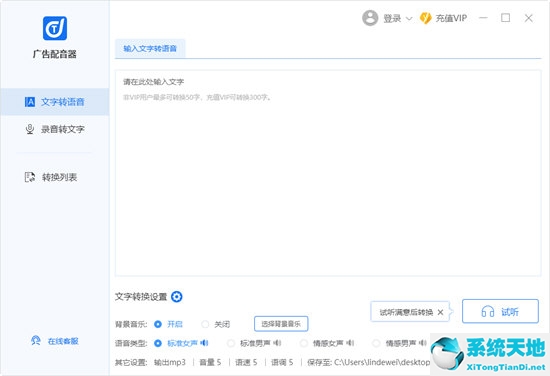Select 开启 radio for 背景音乐

coord(158,324)
